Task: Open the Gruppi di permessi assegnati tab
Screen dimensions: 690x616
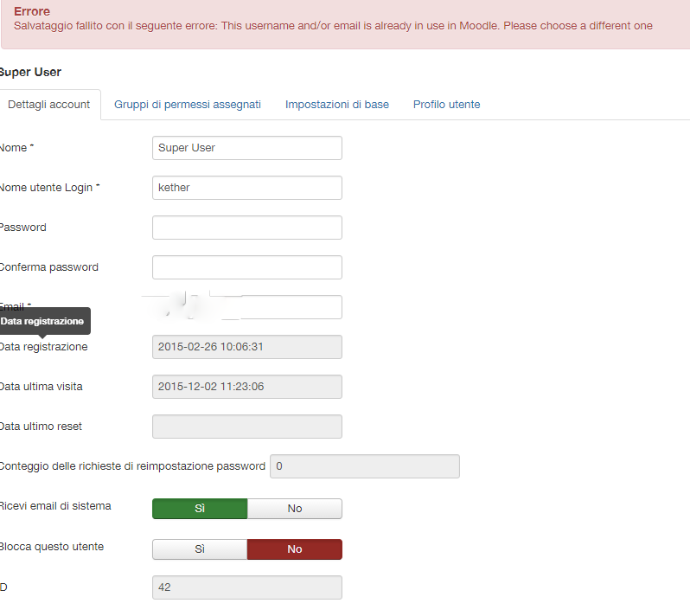Action: point(188,105)
